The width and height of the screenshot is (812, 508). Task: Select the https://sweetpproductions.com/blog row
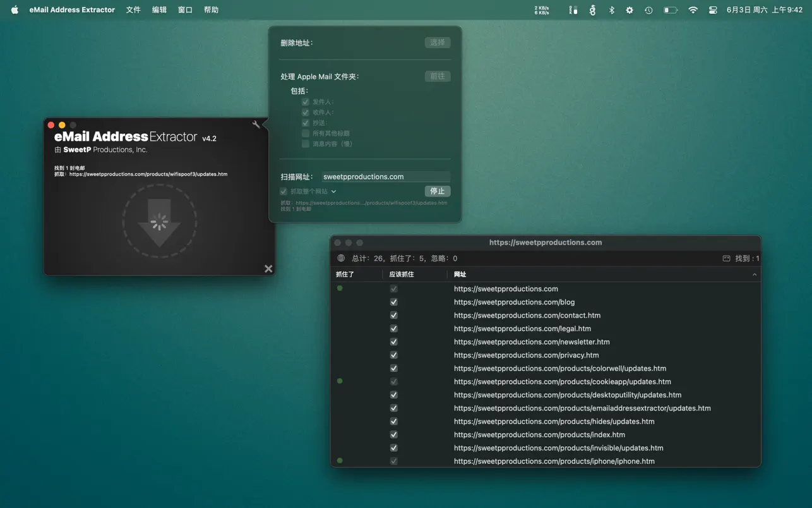pyautogui.click(x=546, y=302)
